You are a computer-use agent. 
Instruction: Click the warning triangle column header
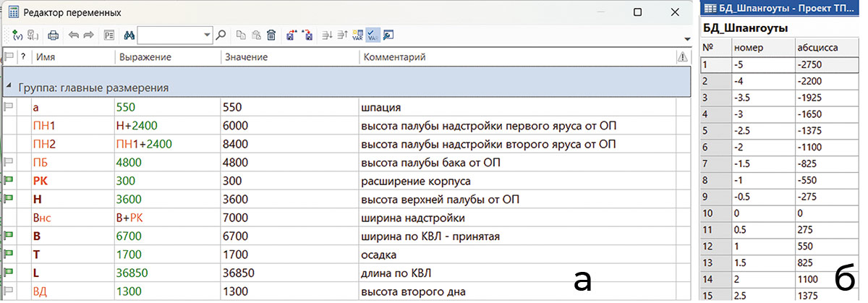point(681,56)
